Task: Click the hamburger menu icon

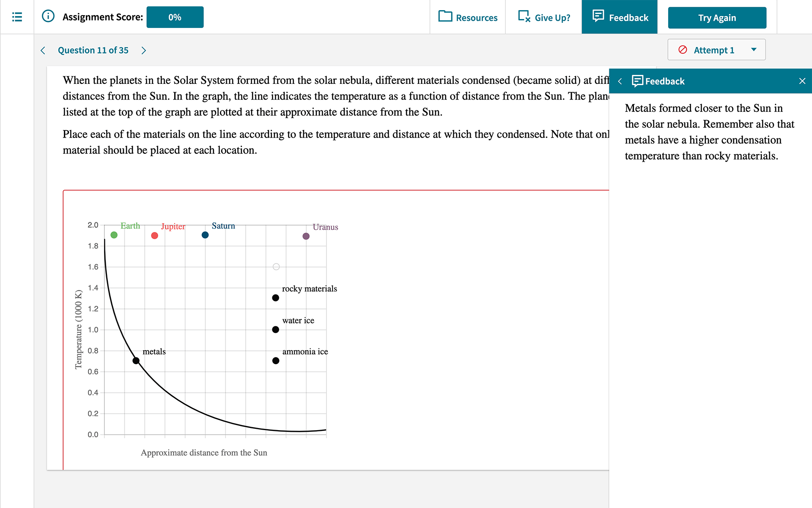Action: tap(17, 17)
